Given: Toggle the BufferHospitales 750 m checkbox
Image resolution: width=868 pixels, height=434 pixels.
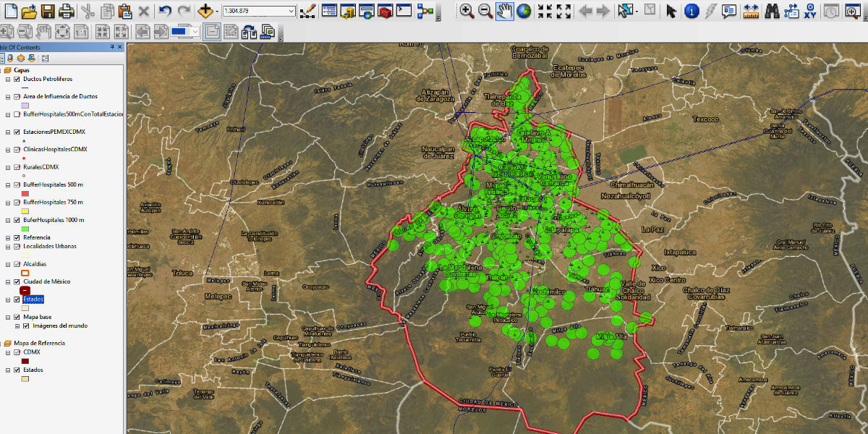Looking at the screenshot, I should coord(17,203).
